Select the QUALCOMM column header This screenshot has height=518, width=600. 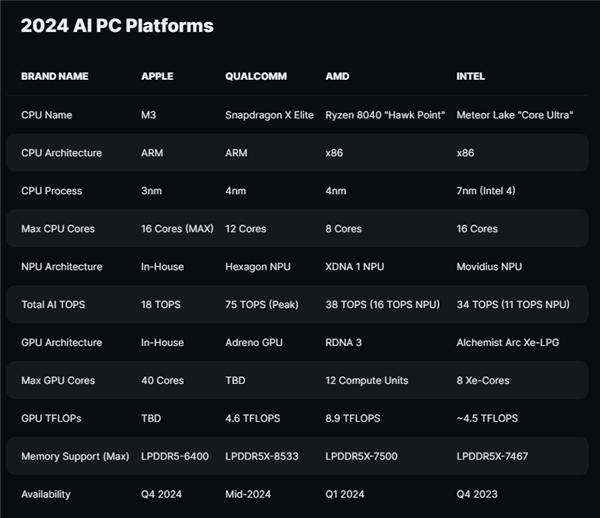(x=259, y=76)
